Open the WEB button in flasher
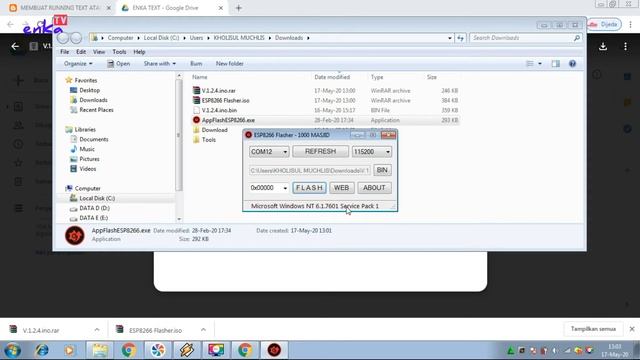 click(341, 188)
